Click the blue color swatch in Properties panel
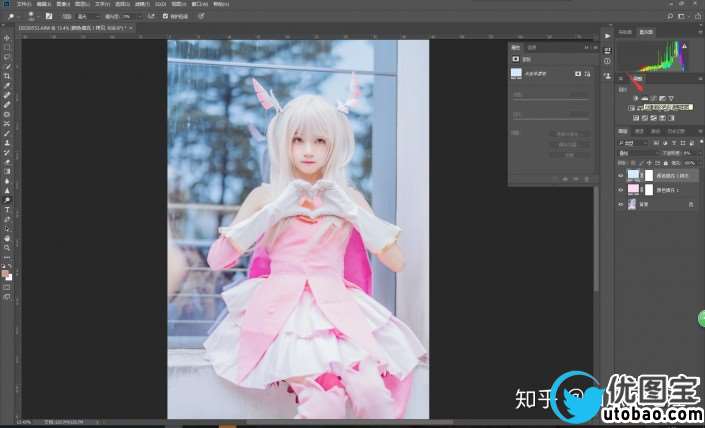Screen dimensions: 705x428 (516, 73)
